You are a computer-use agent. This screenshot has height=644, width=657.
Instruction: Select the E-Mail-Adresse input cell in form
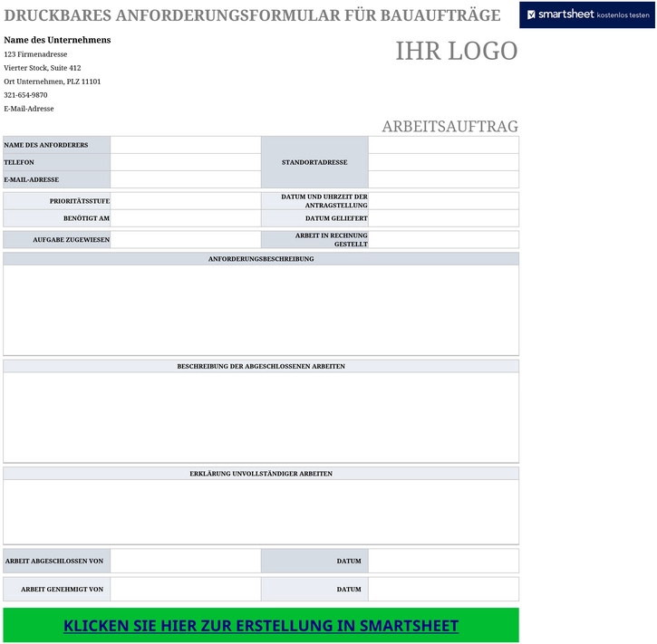[x=186, y=179]
